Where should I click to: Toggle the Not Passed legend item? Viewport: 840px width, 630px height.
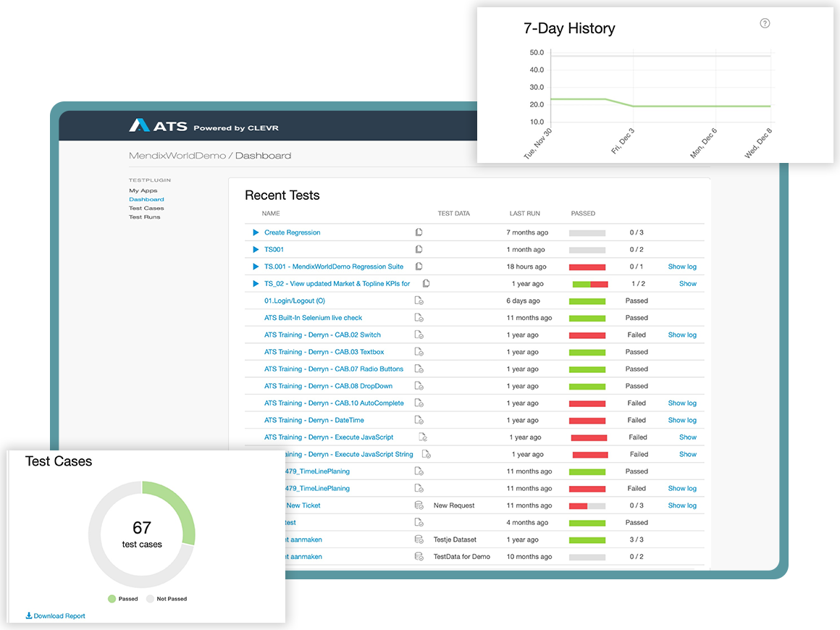pos(167,599)
